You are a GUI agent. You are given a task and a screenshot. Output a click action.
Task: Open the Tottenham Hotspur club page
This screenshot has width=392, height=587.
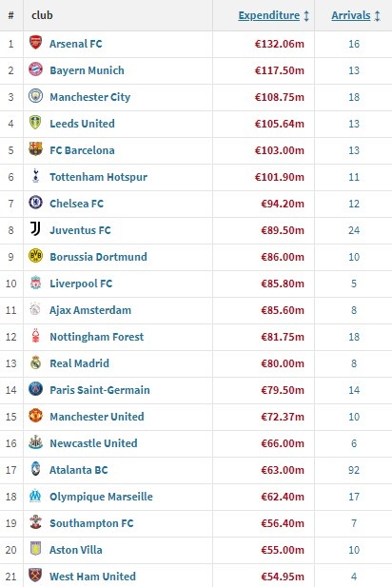click(98, 177)
